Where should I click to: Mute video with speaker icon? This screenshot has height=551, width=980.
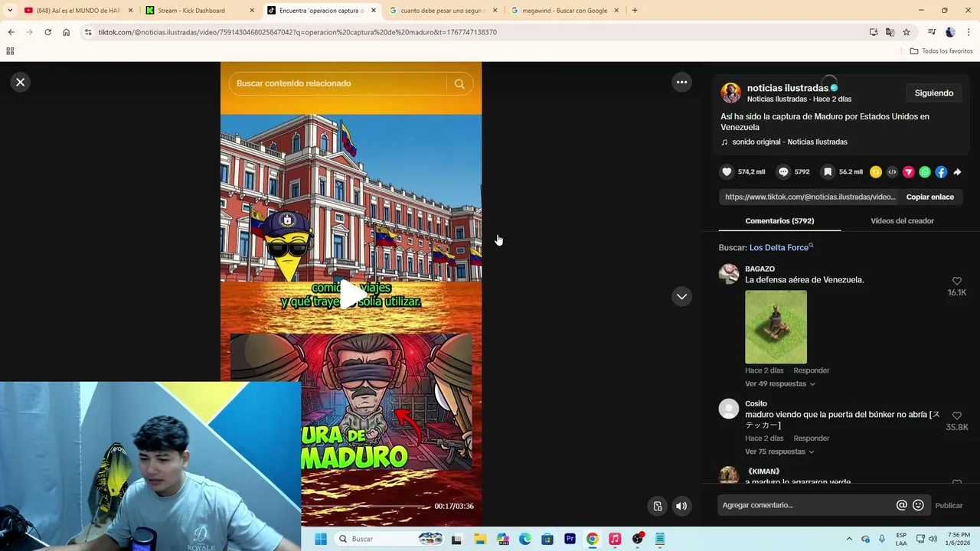tap(681, 506)
